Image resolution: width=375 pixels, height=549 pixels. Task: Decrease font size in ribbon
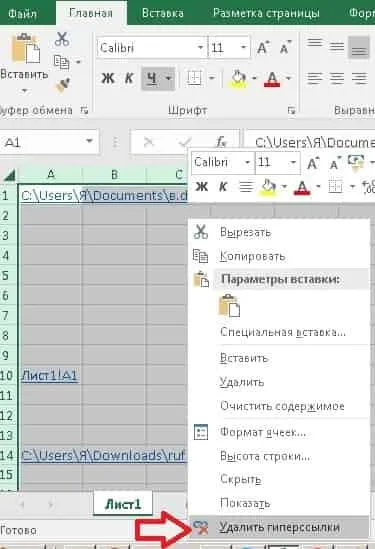tap(285, 48)
